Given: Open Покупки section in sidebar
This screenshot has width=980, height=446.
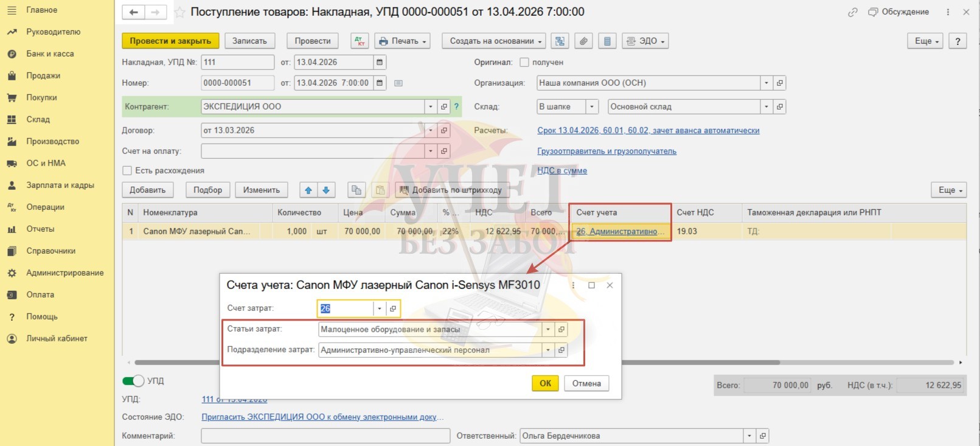Looking at the screenshot, I should click(x=41, y=97).
